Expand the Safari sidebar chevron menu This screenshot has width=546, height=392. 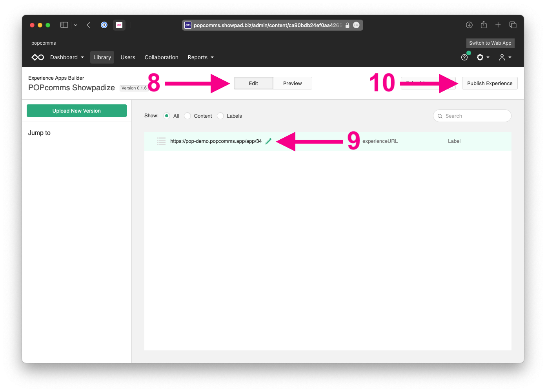[75, 25]
